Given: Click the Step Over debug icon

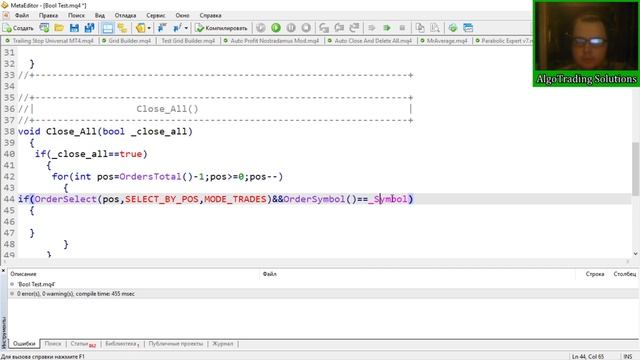Looking at the screenshot, I should pos(339,28).
